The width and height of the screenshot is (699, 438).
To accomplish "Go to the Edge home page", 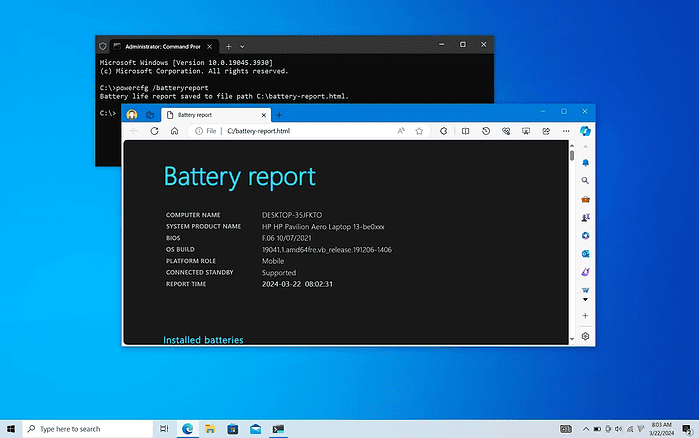I will click(174, 131).
